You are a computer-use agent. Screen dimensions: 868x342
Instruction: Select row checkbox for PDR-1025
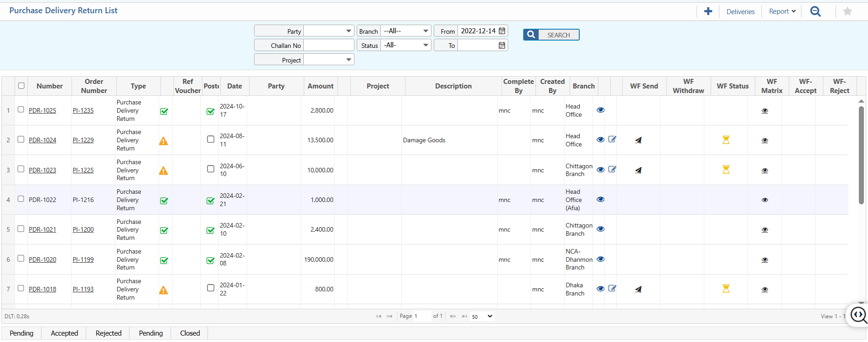21,109
